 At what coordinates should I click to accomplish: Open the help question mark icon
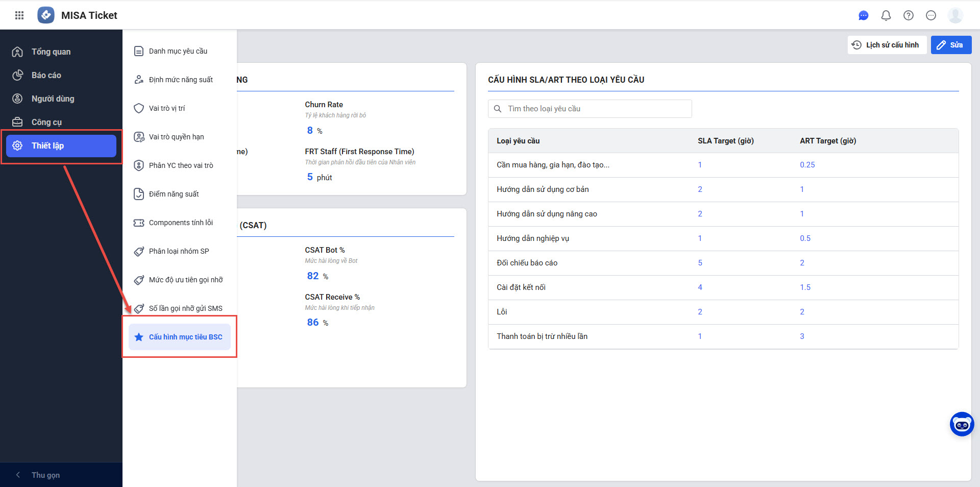click(909, 15)
